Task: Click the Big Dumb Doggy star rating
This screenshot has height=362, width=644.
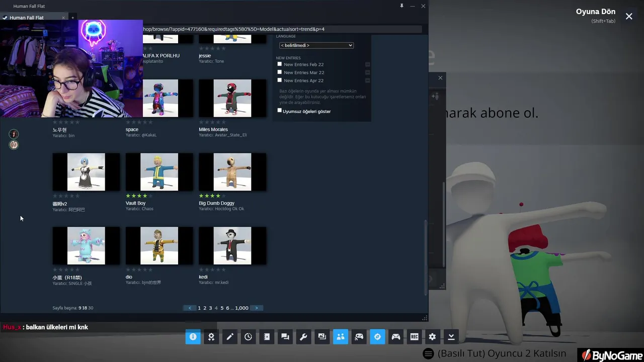Action: click(212, 196)
